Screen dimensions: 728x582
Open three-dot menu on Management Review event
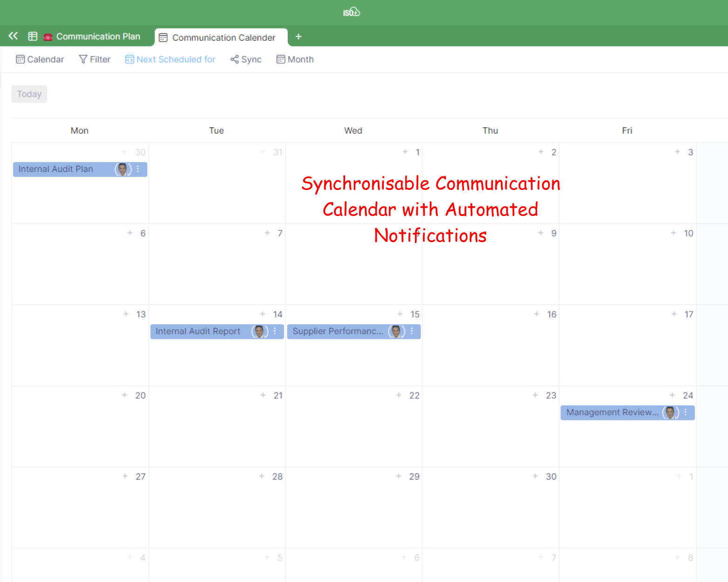(x=686, y=412)
